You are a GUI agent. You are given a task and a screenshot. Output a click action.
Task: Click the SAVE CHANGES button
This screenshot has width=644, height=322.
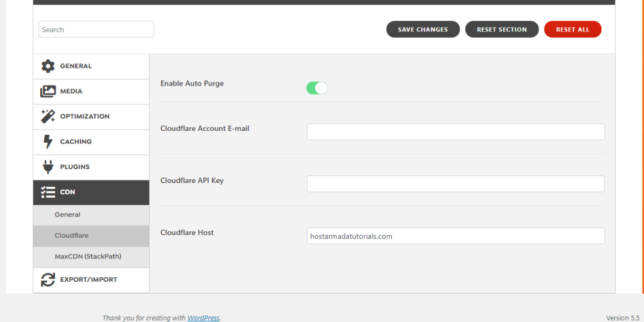pyautogui.click(x=423, y=29)
